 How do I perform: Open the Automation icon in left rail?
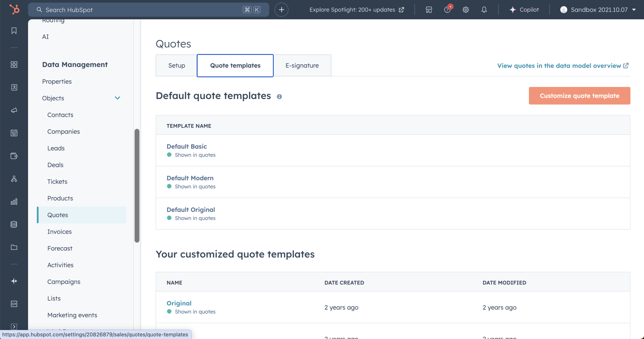(x=14, y=179)
